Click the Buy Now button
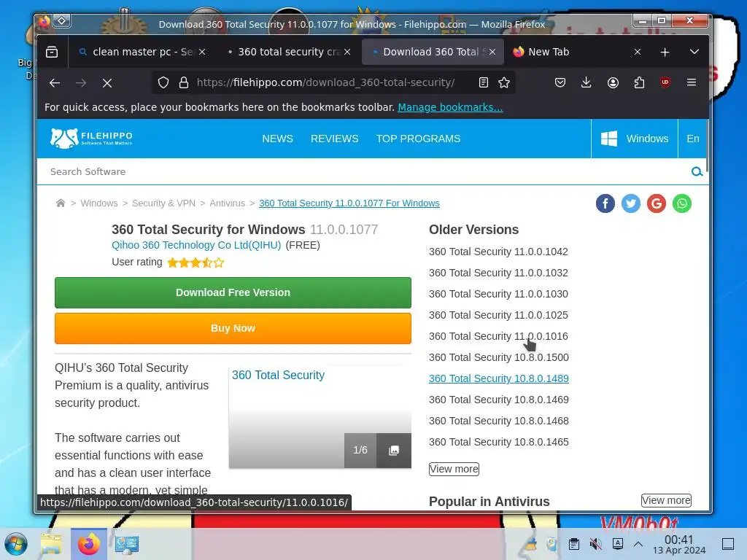 pyautogui.click(x=233, y=328)
